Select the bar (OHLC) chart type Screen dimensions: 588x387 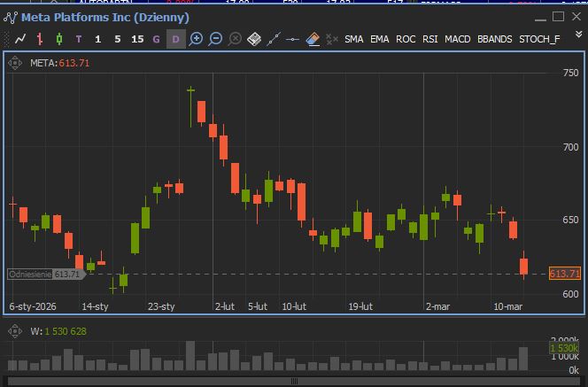tap(40, 39)
